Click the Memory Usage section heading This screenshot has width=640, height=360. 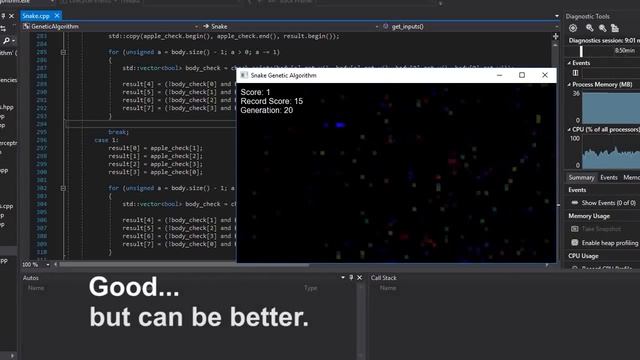coord(589,216)
